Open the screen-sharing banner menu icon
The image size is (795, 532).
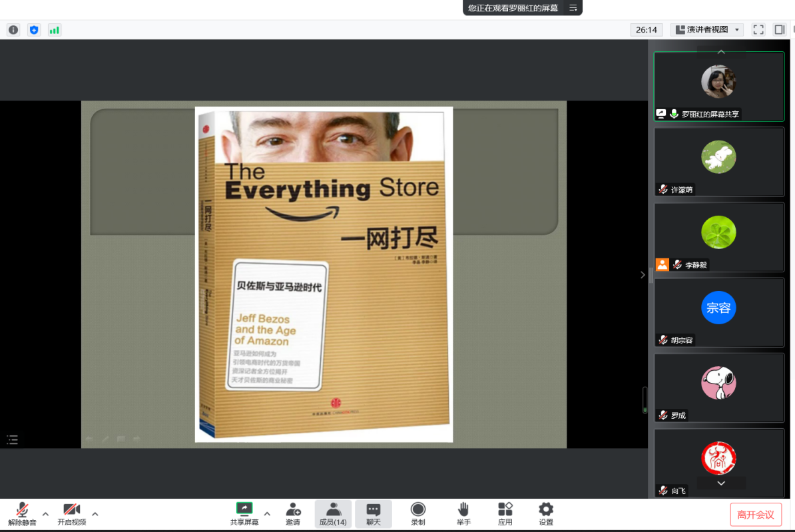point(573,7)
